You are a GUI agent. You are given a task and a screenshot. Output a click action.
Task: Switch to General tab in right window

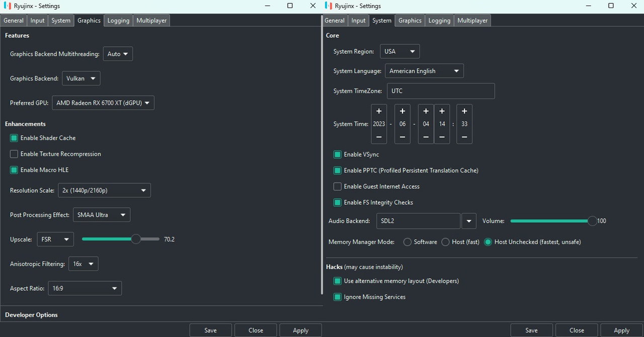335,21
